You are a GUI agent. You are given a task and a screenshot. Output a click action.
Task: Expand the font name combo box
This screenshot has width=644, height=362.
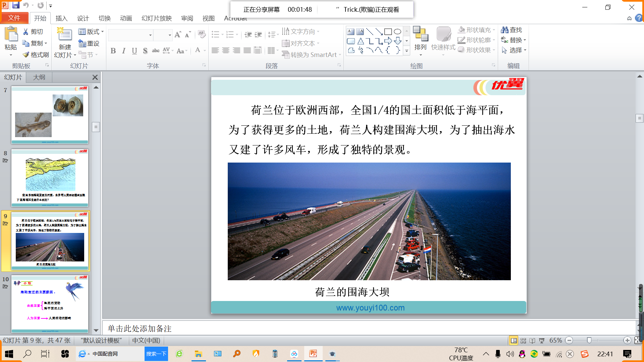(x=150, y=35)
